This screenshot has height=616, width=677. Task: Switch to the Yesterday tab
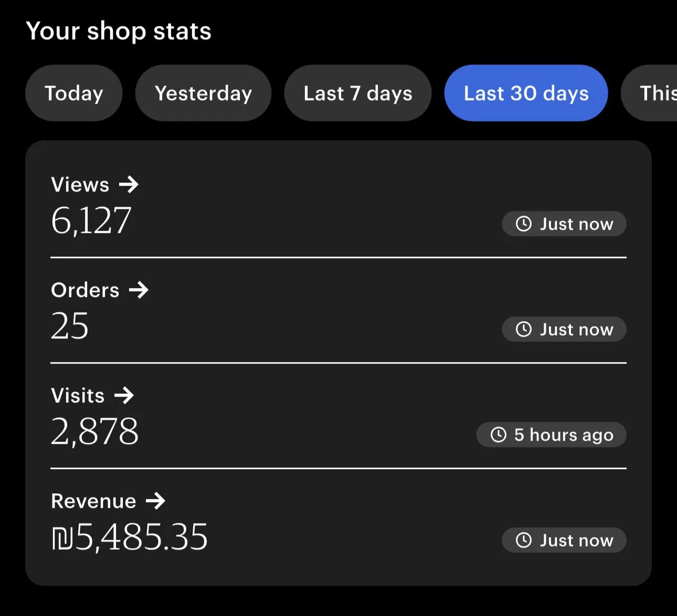point(203,93)
